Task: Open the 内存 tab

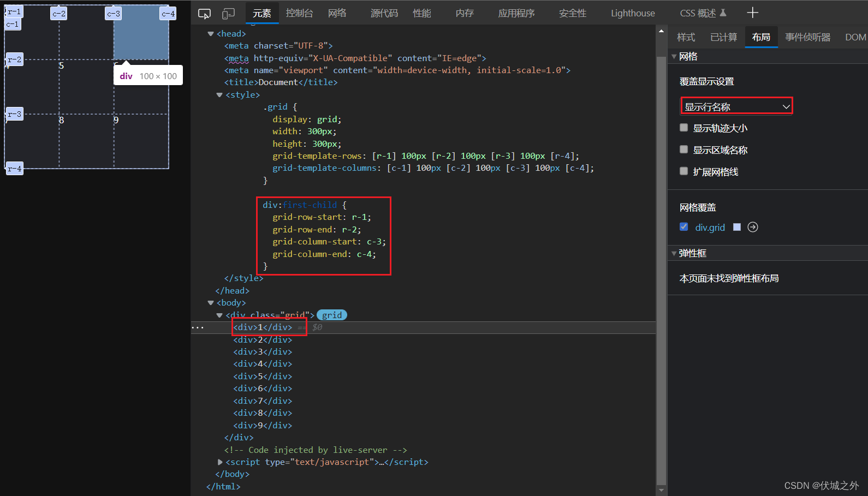Action: click(x=465, y=13)
